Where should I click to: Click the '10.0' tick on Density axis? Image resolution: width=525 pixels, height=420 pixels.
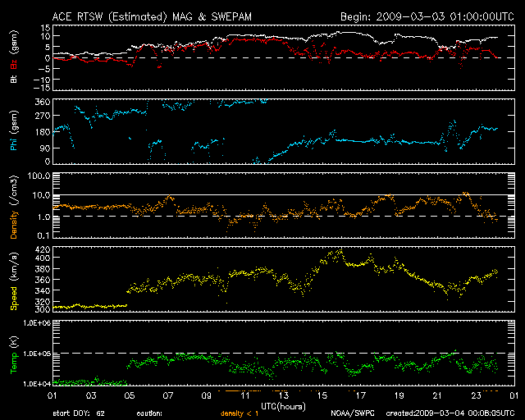[x=41, y=195]
